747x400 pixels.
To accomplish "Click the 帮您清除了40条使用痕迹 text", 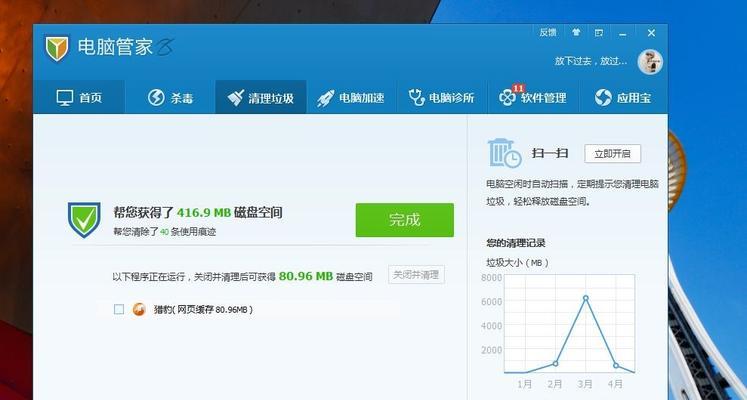I will (164, 232).
